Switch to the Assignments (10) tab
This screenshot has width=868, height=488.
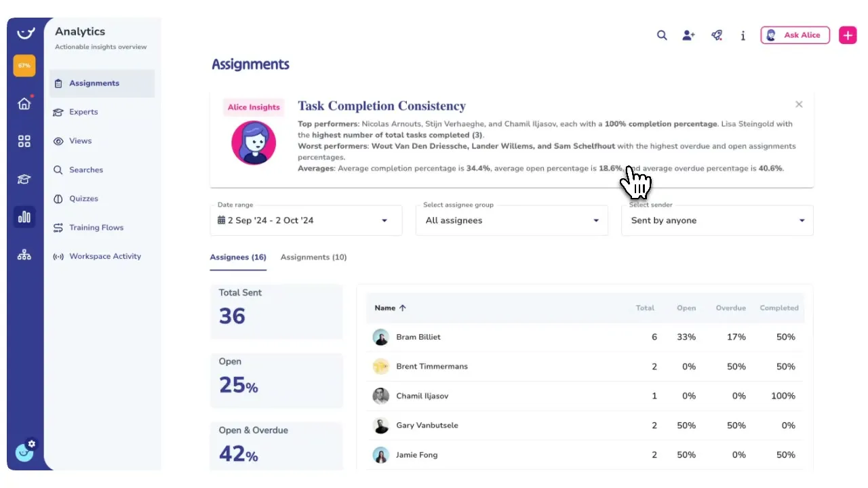313,258
